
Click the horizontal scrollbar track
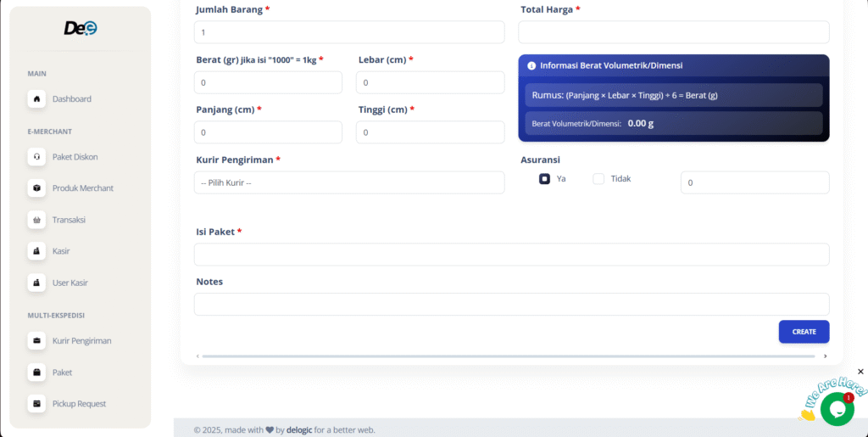pos(509,356)
